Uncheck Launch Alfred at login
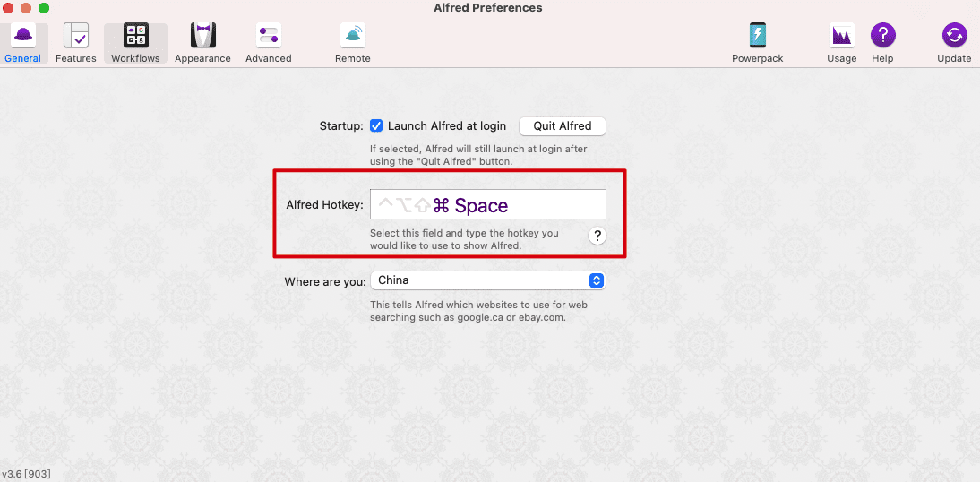 [x=376, y=125]
